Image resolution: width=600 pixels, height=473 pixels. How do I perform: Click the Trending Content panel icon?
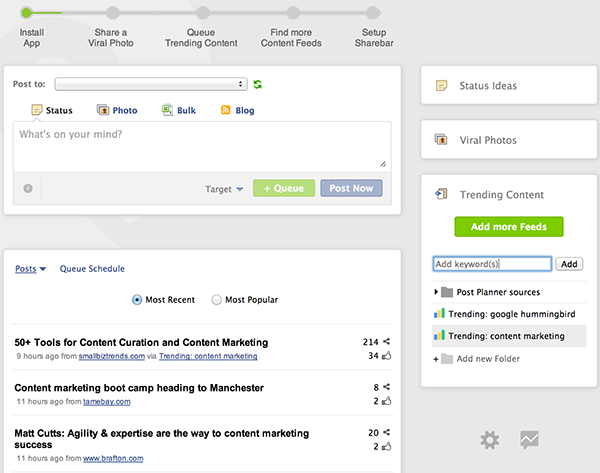click(x=441, y=194)
